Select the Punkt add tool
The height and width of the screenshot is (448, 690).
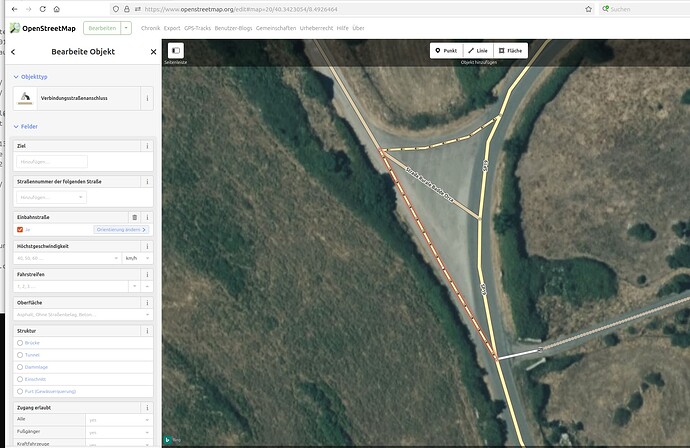(446, 51)
